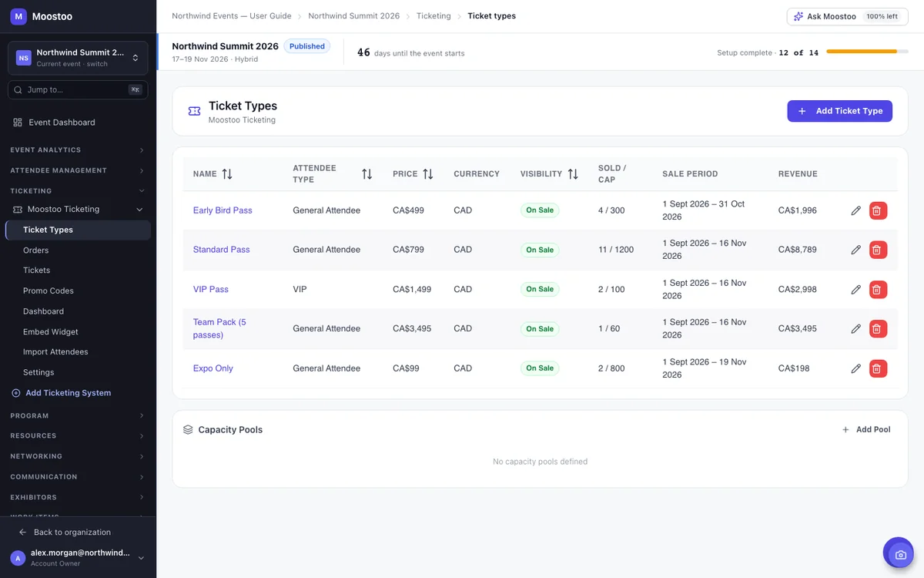Image resolution: width=924 pixels, height=578 pixels.
Task: Click the Ticketing breadcrumb
Action: 434,16
